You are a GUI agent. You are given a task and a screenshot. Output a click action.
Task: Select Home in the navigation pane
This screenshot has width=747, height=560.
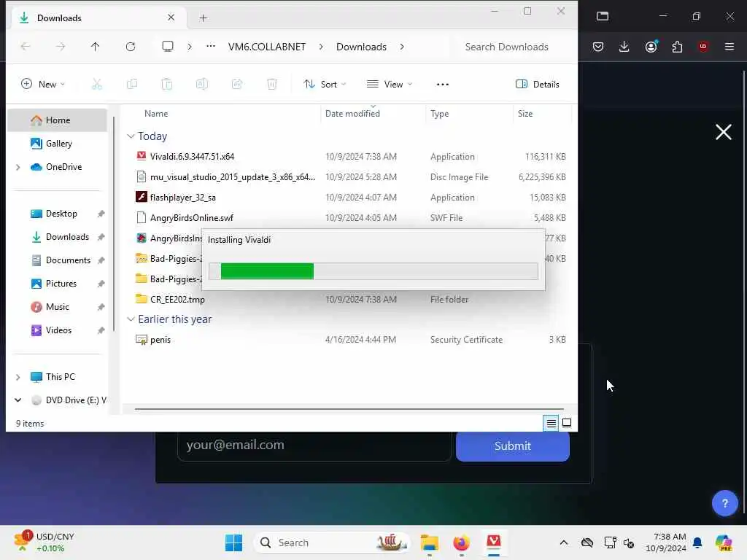(x=58, y=120)
